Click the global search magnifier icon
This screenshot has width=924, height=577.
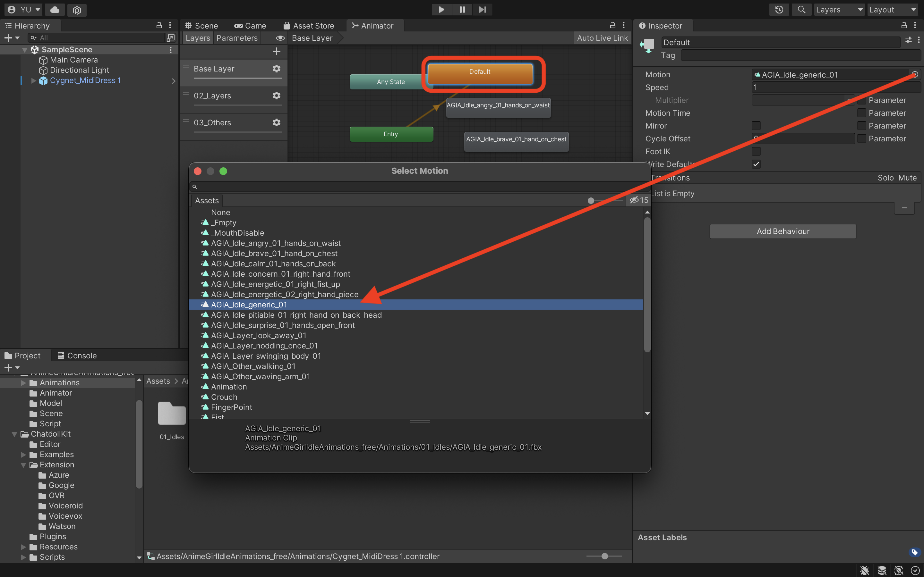coord(801,10)
